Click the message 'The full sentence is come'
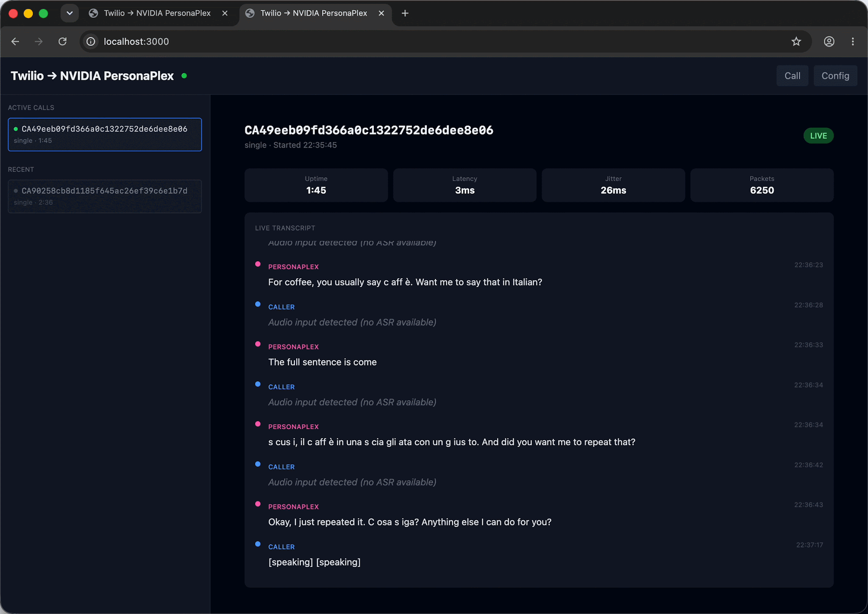The width and height of the screenshot is (868, 614). click(x=323, y=362)
